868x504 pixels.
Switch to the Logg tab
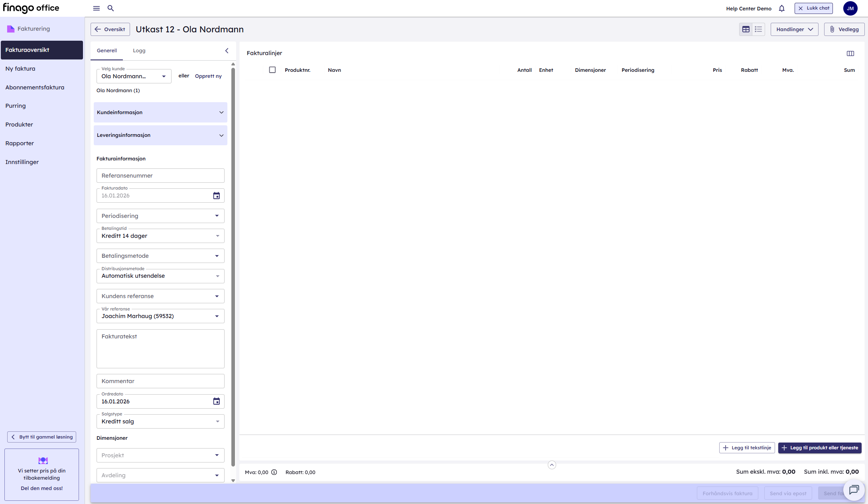tap(139, 51)
